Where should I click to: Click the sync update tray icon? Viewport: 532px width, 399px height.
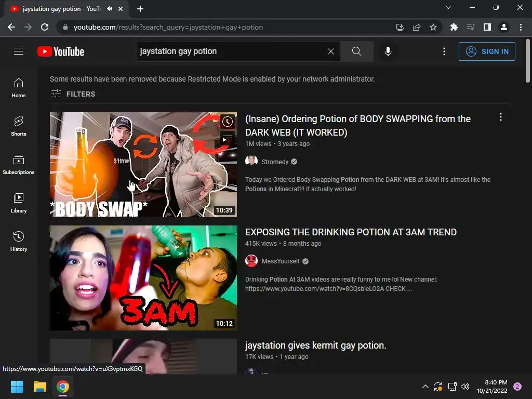point(438,387)
